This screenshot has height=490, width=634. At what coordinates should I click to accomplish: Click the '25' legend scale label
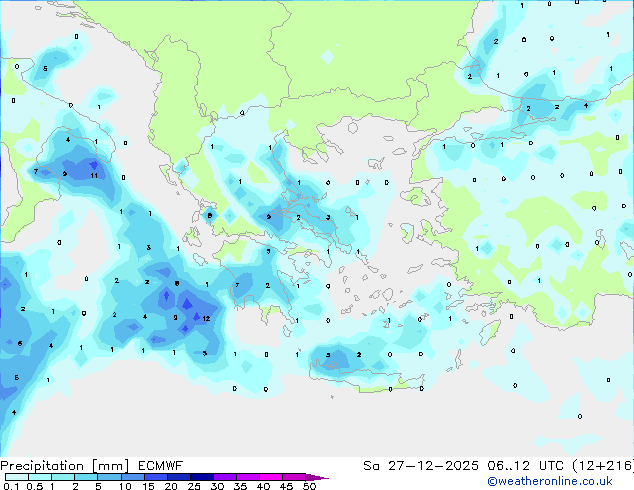194,486
